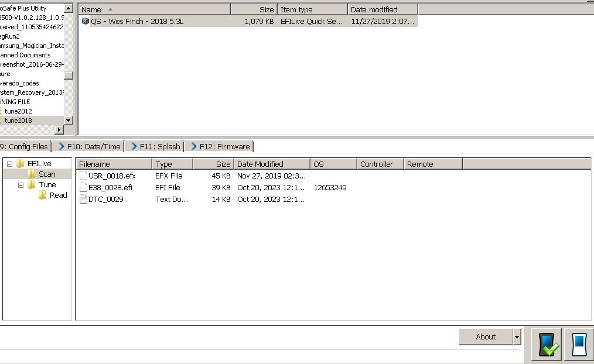
Task: Switch to F11: Splash tab
Action: pyautogui.click(x=156, y=146)
